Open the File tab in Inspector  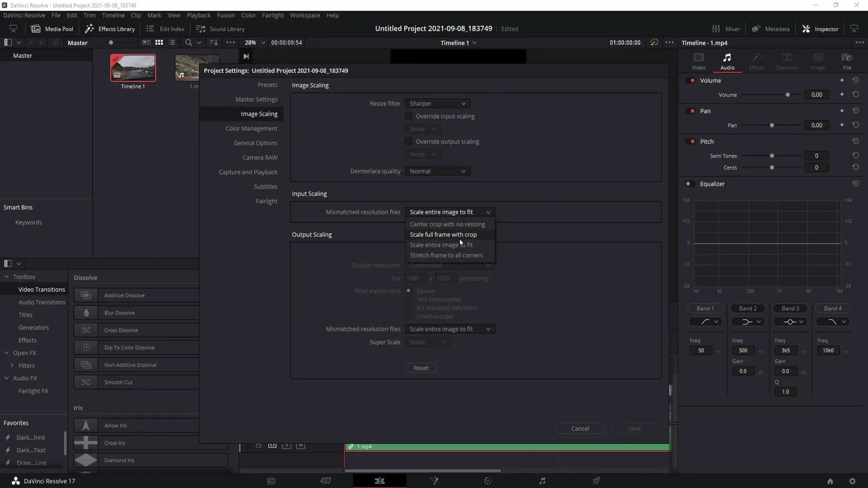[x=847, y=61]
